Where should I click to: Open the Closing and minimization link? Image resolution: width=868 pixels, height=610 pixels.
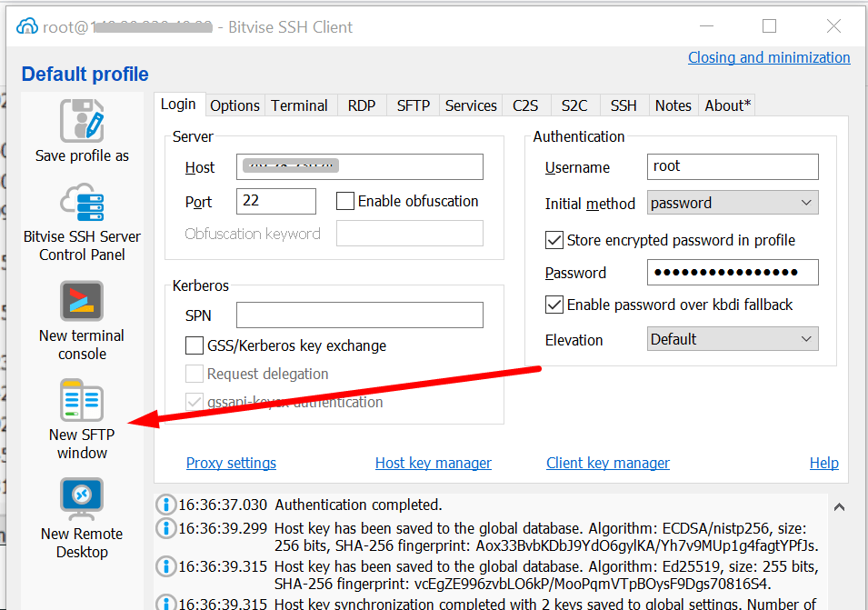coord(769,57)
